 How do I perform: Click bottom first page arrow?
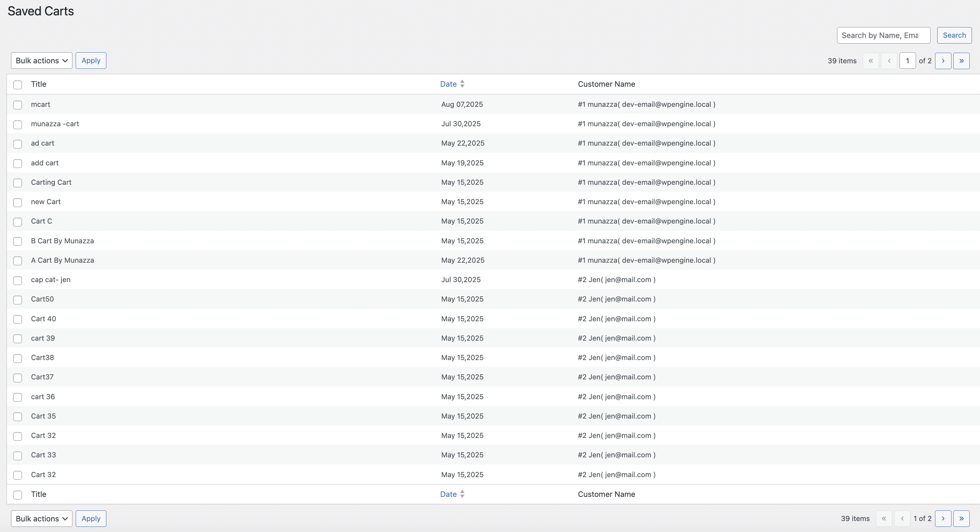point(884,519)
